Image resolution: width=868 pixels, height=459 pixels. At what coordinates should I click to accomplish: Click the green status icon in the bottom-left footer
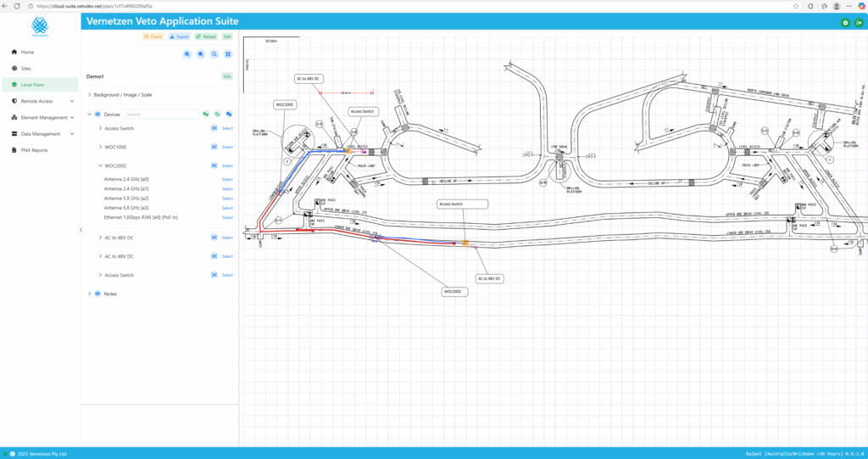tap(6, 454)
